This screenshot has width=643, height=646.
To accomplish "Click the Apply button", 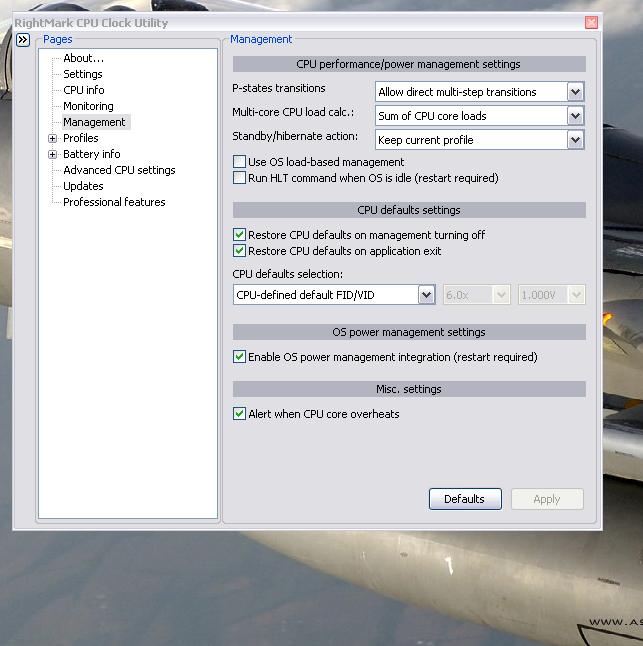I will tap(547, 499).
